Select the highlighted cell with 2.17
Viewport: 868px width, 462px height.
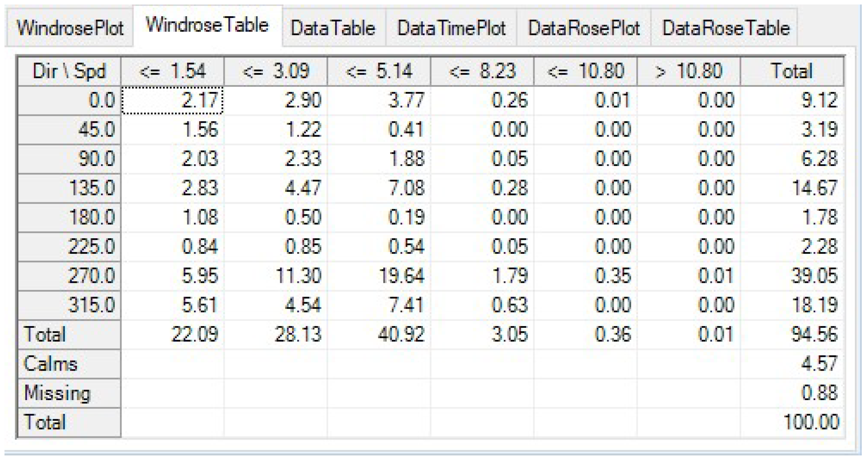click(172, 100)
